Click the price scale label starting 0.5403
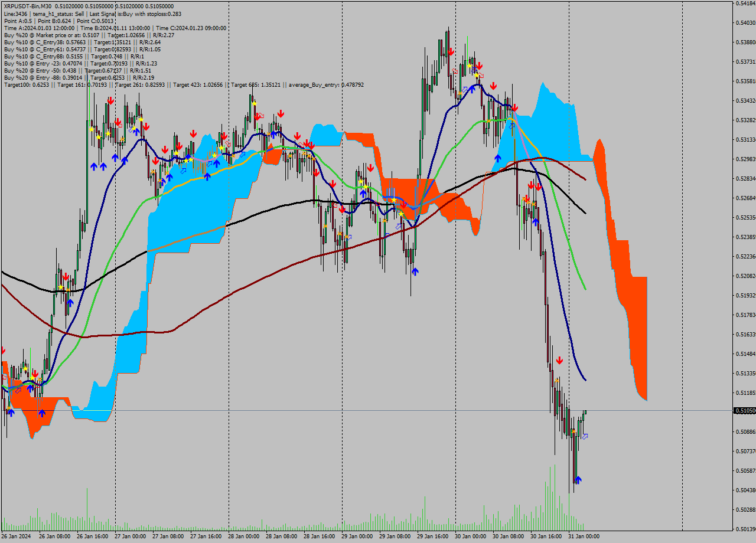 click(x=745, y=23)
